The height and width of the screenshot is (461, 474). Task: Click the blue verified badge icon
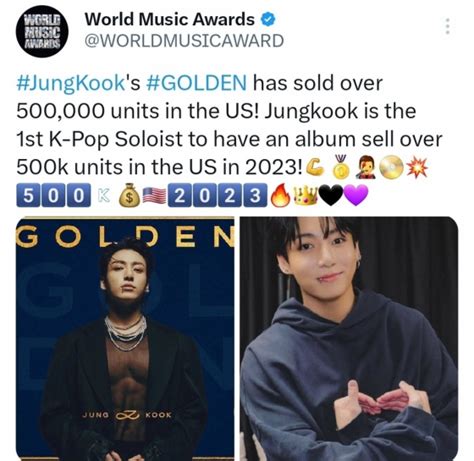pyautogui.click(x=268, y=20)
